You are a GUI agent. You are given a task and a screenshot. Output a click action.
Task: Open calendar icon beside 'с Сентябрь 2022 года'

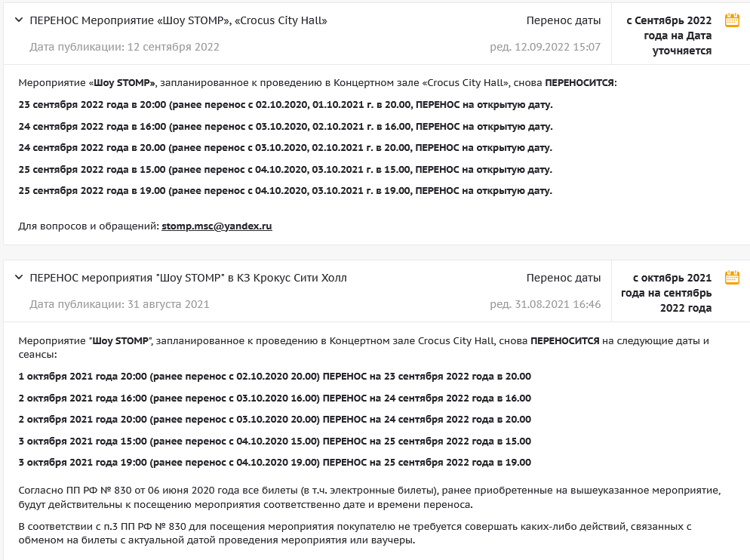click(x=732, y=20)
